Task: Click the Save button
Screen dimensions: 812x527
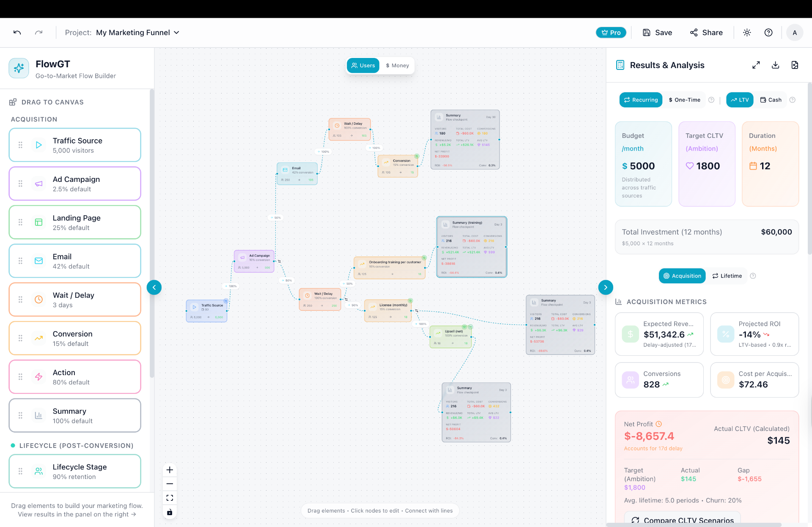Action: [657, 33]
